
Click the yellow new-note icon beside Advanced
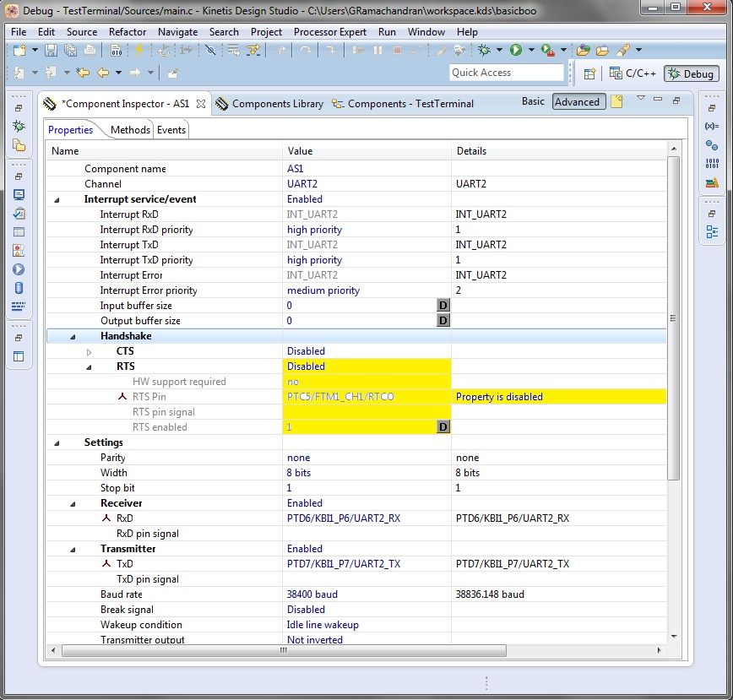tap(617, 101)
